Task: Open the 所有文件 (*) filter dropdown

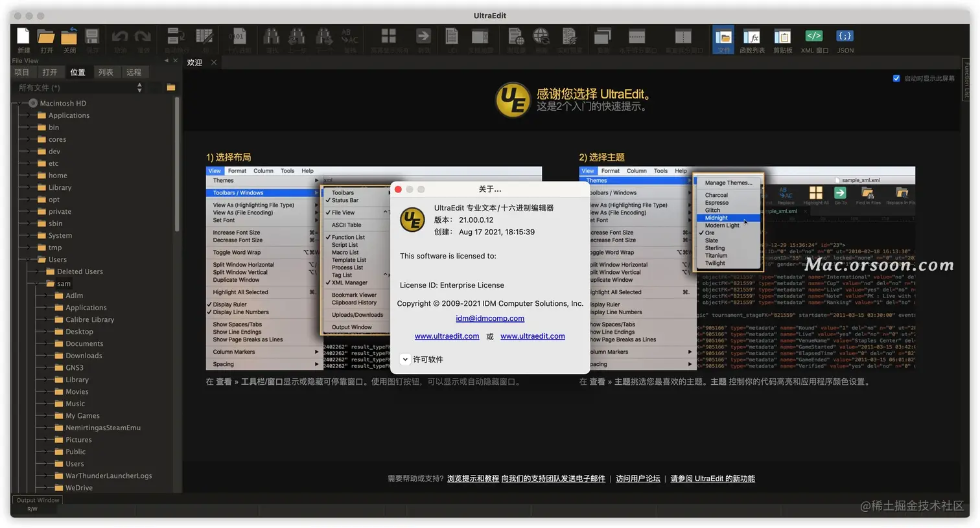Action: [x=80, y=87]
